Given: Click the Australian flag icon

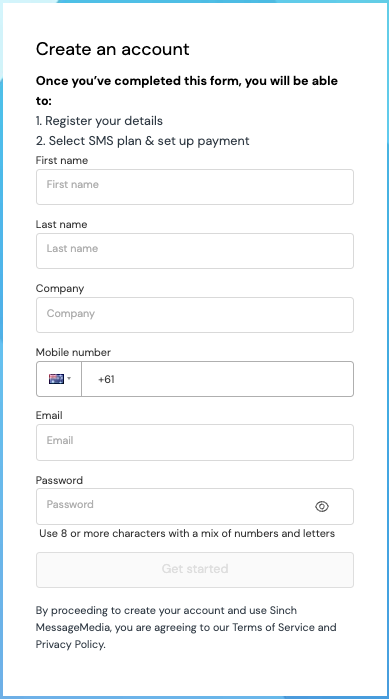Looking at the screenshot, I should (x=56, y=379).
